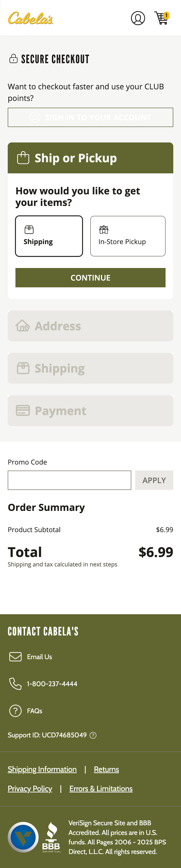Expand the Address section
Viewport: 181px width, 868px height.
coord(90,325)
